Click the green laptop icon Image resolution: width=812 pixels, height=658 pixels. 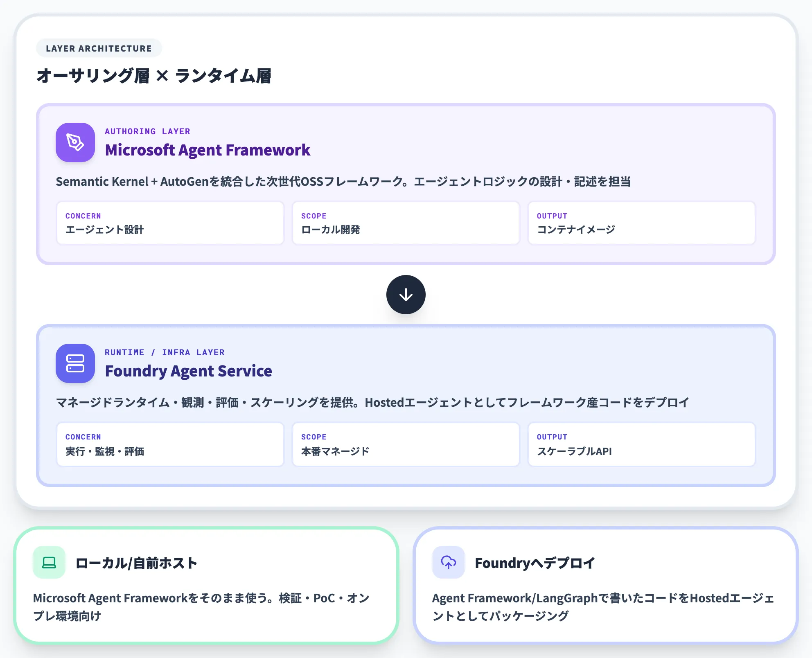49,562
